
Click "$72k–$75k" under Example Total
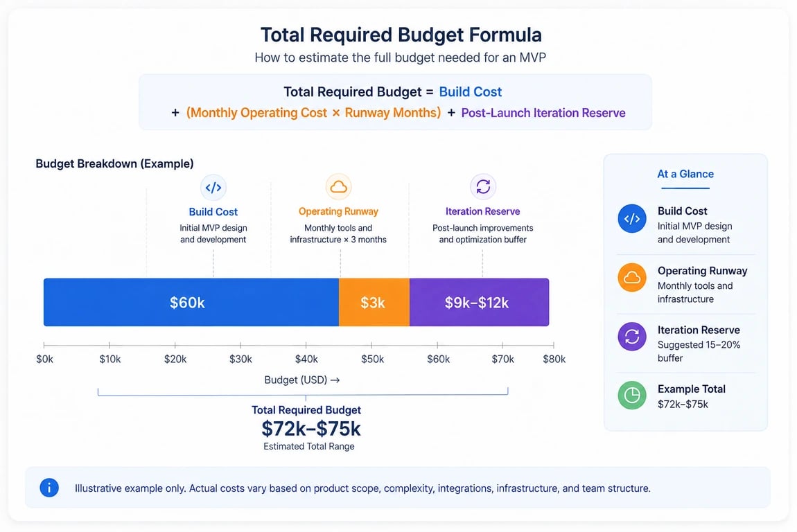click(x=683, y=405)
